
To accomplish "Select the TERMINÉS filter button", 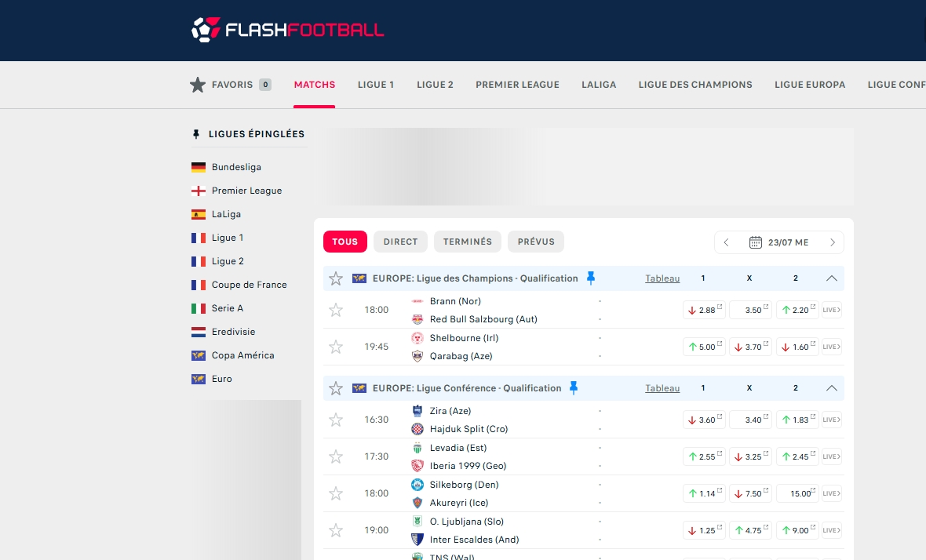I will 468,242.
